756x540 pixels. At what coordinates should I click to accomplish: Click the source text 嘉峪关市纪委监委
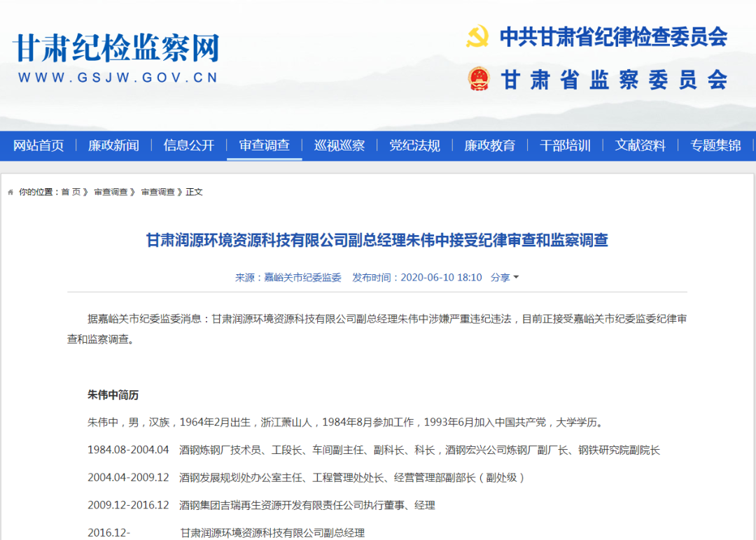303,278
